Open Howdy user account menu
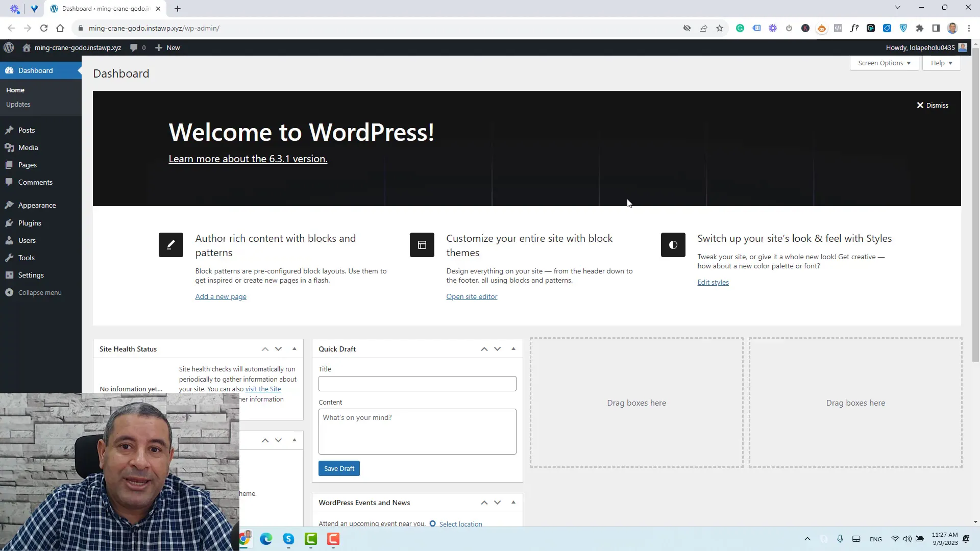This screenshot has width=980, height=551. tap(926, 47)
